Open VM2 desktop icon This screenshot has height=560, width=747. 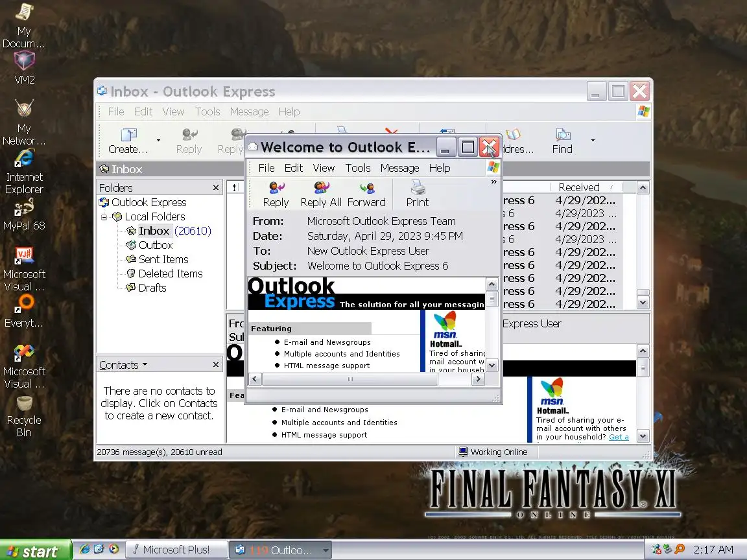[24, 67]
